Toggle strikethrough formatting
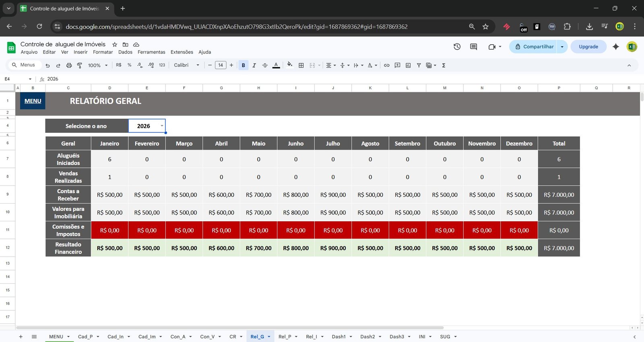The image size is (644, 342). [x=265, y=65]
